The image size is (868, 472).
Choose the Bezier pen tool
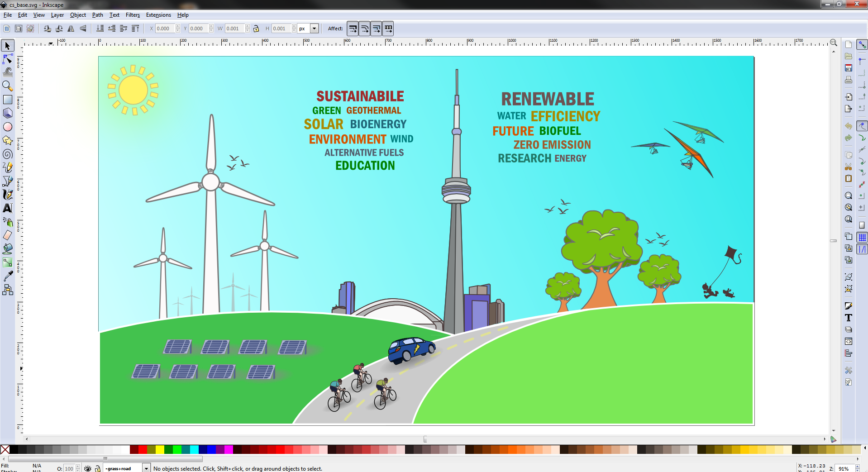click(x=8, y=181)
